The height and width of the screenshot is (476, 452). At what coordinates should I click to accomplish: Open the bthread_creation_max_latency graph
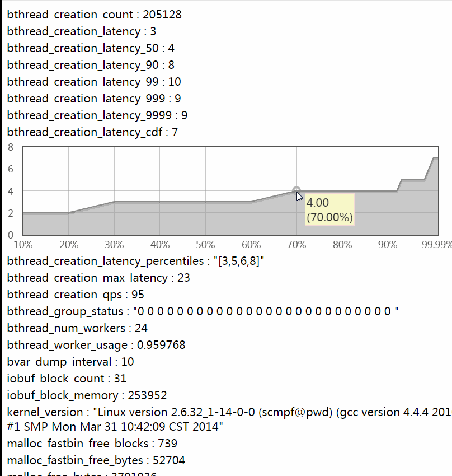(98, 278)
